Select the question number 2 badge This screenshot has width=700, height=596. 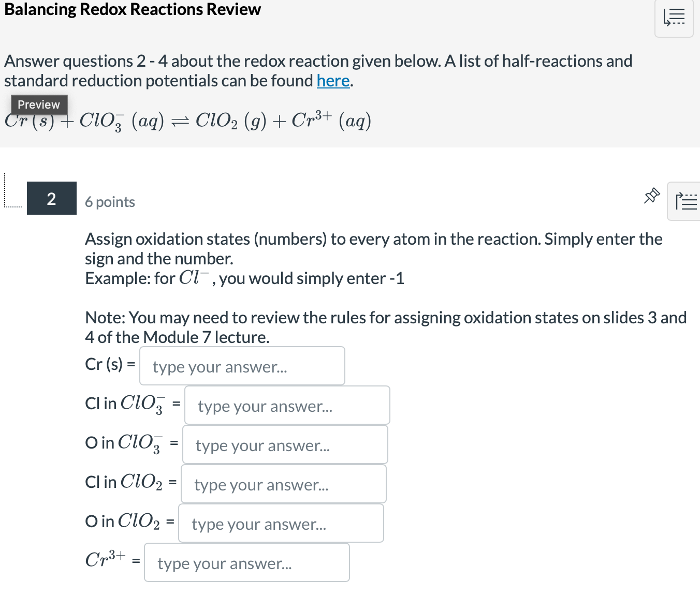pos(52,198)
